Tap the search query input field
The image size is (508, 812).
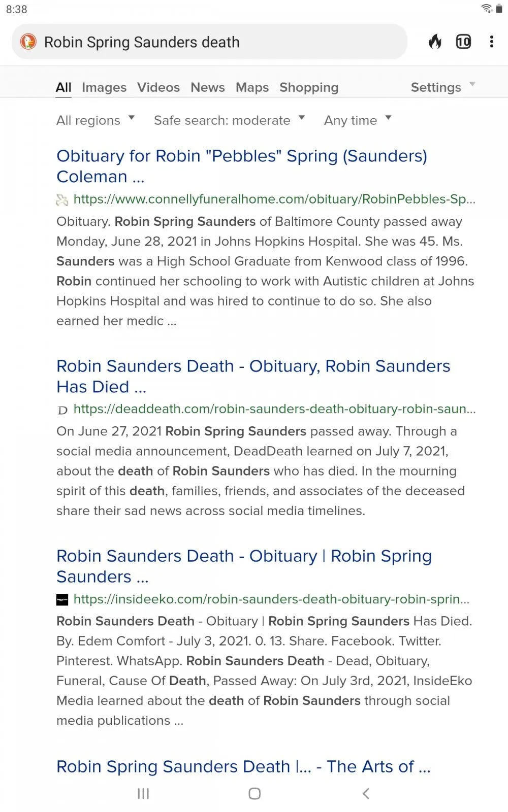point(203,42)
